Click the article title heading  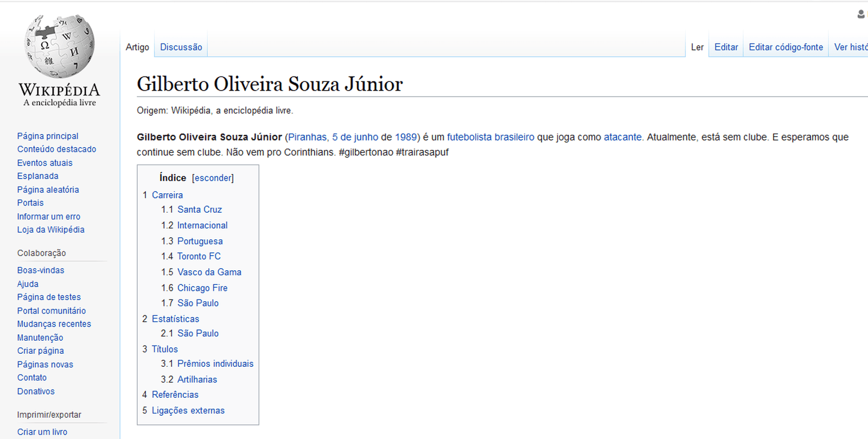click(270, 84)
